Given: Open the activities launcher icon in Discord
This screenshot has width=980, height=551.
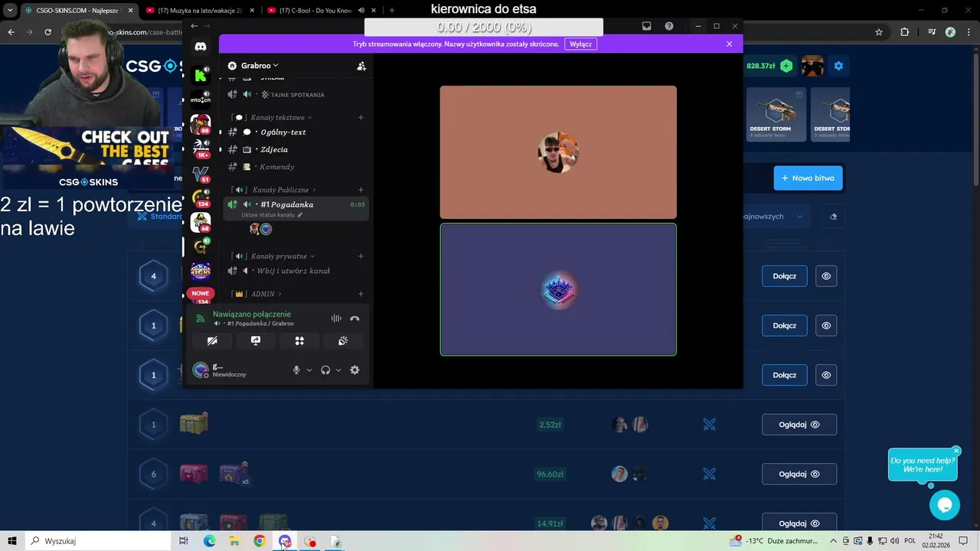Looking at the screenshot, I should click(299, 341).
